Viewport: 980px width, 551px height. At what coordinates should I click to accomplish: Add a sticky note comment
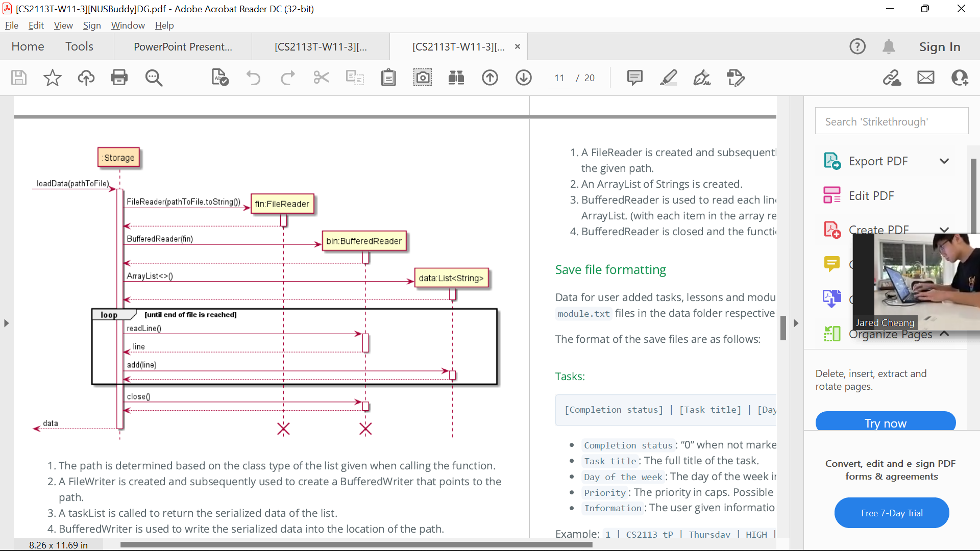(x=634, y=78)
